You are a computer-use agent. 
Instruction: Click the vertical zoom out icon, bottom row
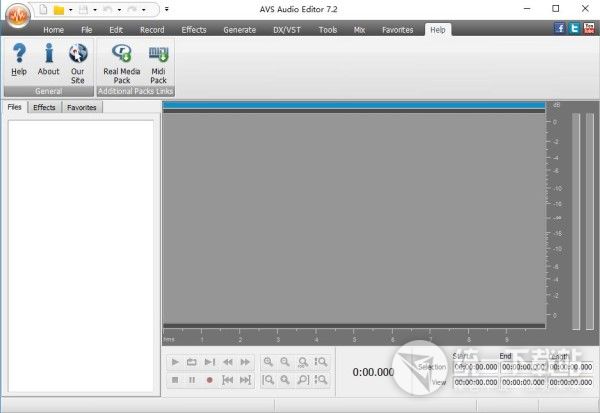click(321, 380)
